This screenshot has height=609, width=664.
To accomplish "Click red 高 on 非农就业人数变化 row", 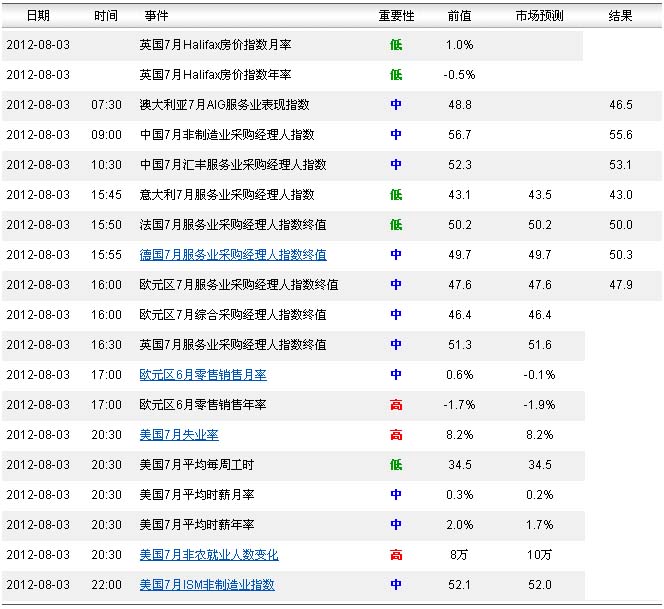I will 396,555.
